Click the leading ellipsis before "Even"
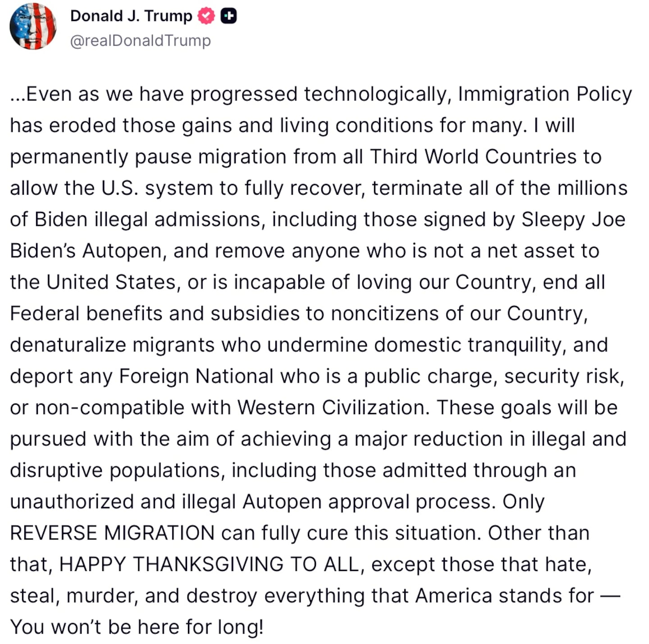The height and width of the screenshot is (644, 649). point(18,95)
